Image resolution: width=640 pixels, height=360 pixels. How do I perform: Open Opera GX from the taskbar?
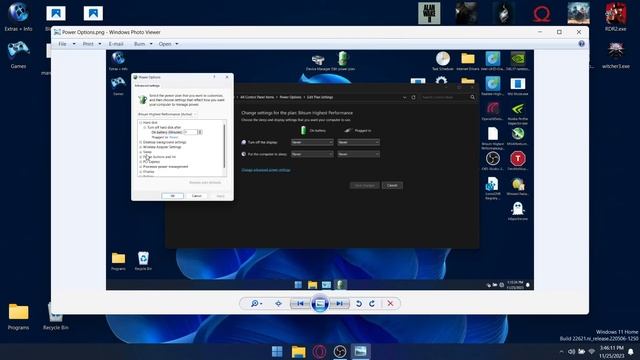(x=319, y=351)
